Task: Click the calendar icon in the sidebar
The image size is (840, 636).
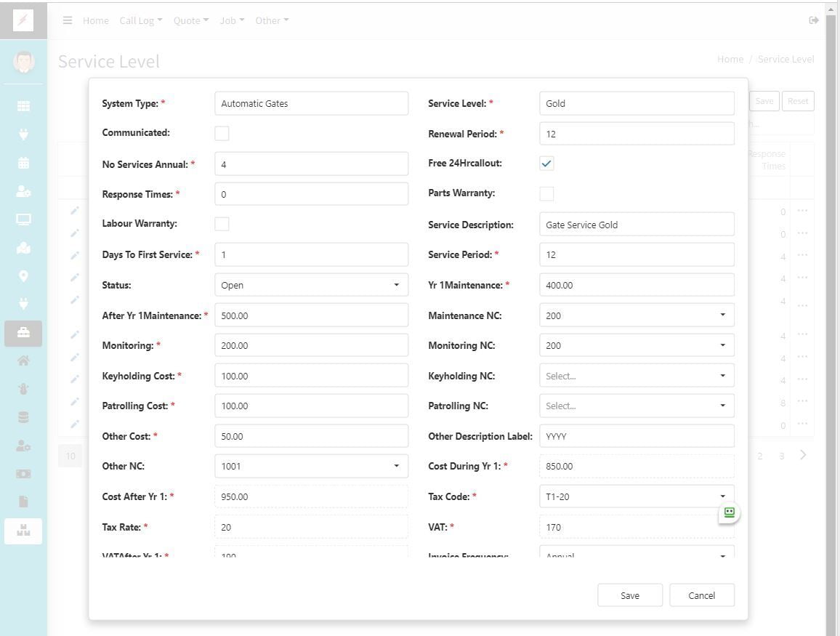Action: pyautogui.click(x=23, y=163)
